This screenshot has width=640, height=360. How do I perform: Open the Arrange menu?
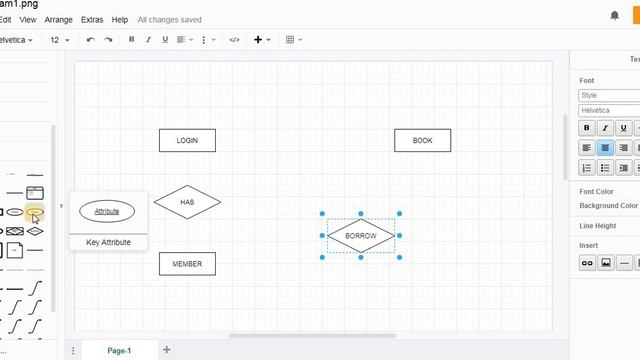coord(58,20)
